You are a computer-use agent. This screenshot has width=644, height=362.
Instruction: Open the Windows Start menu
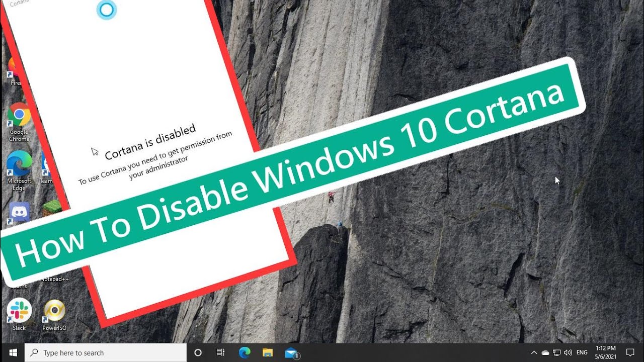(x=12, y=353)
